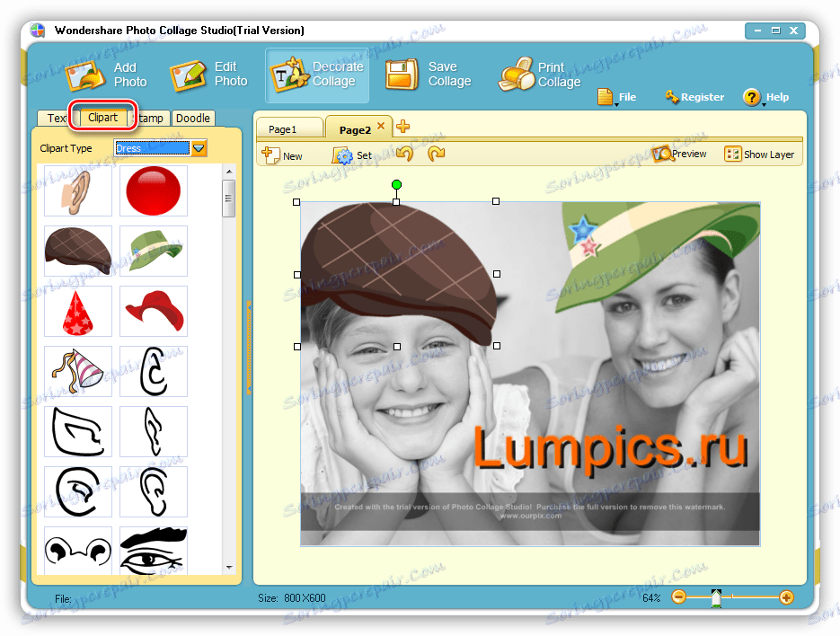Pick the eye with eyebrow clipart
Viewport: 840px width, 636px height.
click(x=154, y=551)
